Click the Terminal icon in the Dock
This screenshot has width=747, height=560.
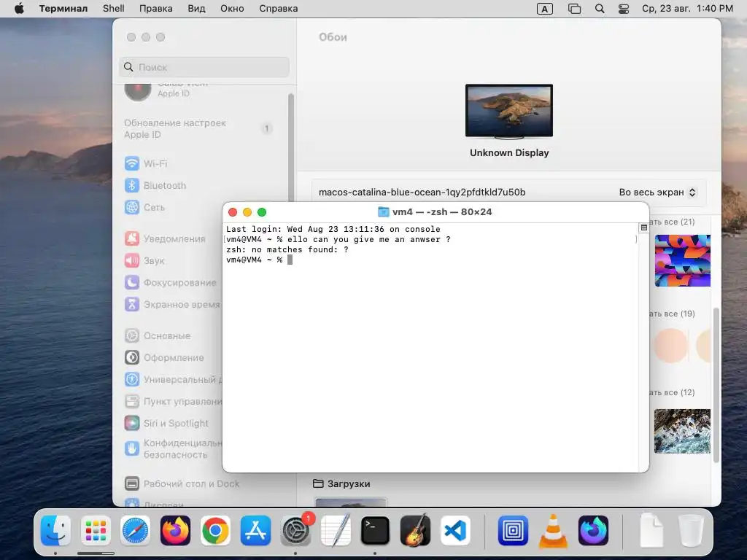coord(375,530)
